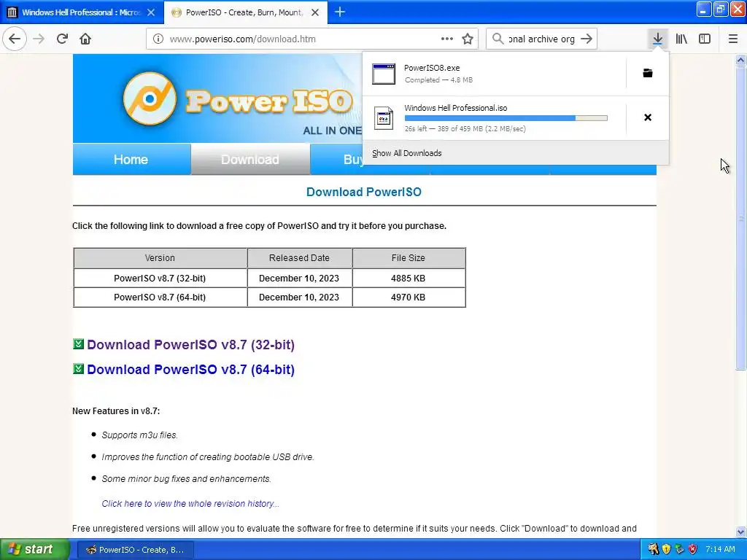Close the Windows Hell Professional tab

pyautogui.click(x=151, y=12)
